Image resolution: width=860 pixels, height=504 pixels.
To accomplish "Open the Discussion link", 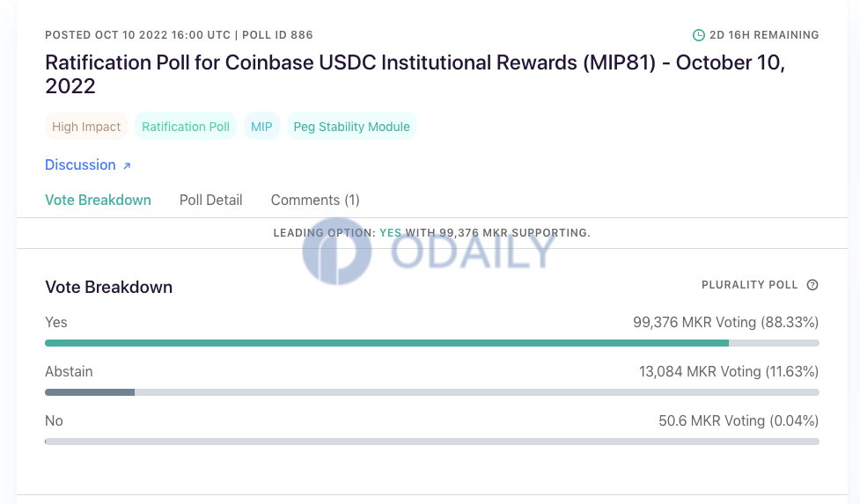I will [81, 164].
